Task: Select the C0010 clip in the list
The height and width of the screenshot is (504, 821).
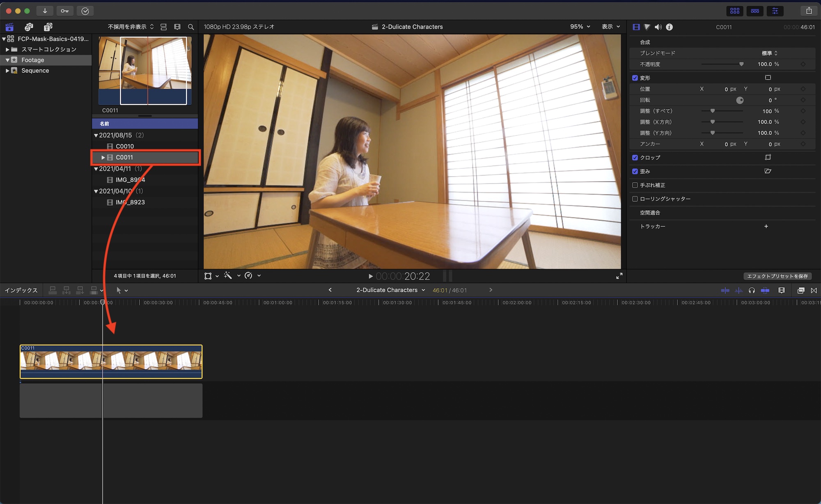Action: tap(125, 146)
